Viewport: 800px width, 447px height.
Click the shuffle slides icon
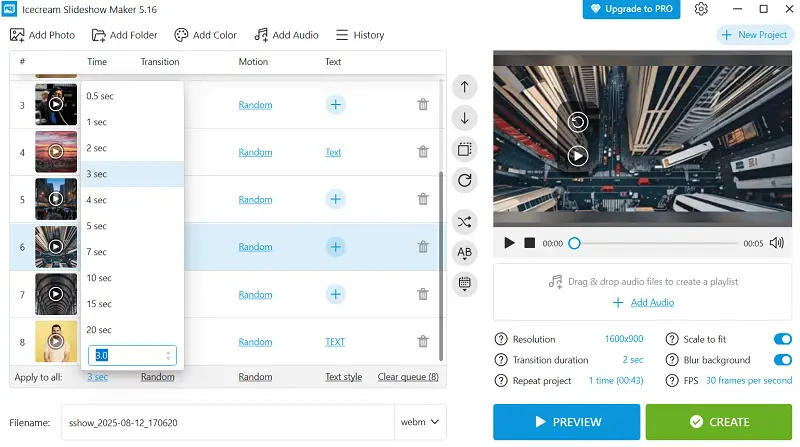[x=465, y=221]
